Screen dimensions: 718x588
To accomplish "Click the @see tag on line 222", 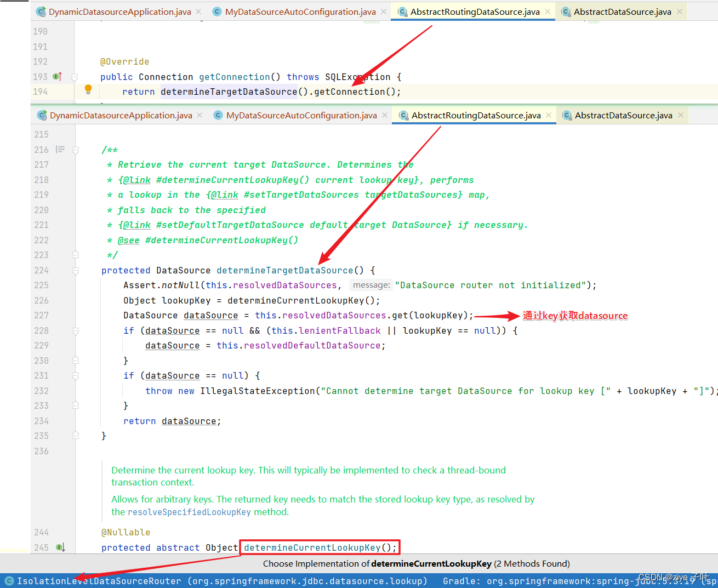I will pos(128,240).
